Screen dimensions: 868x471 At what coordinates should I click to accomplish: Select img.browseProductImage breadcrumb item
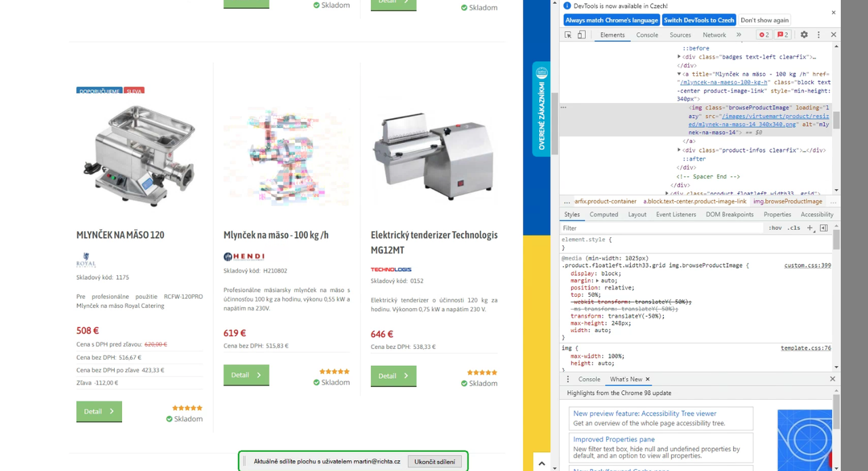click(x=787, y=201)
